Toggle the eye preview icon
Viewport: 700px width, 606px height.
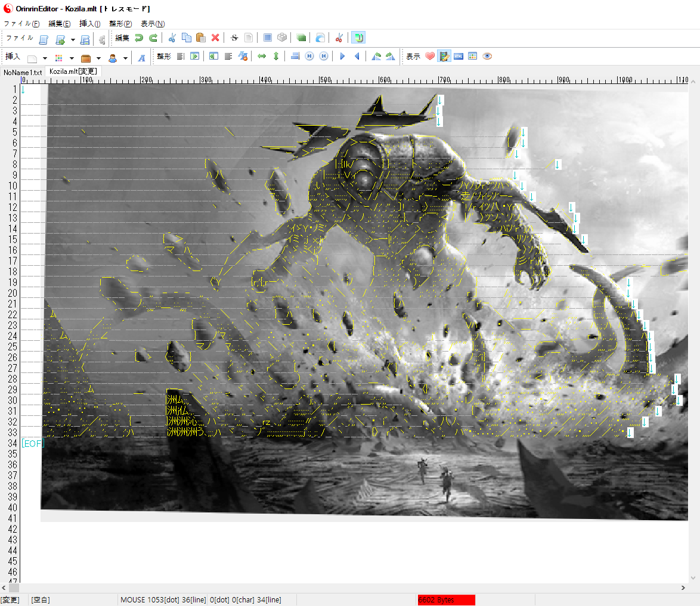[487, 57]
